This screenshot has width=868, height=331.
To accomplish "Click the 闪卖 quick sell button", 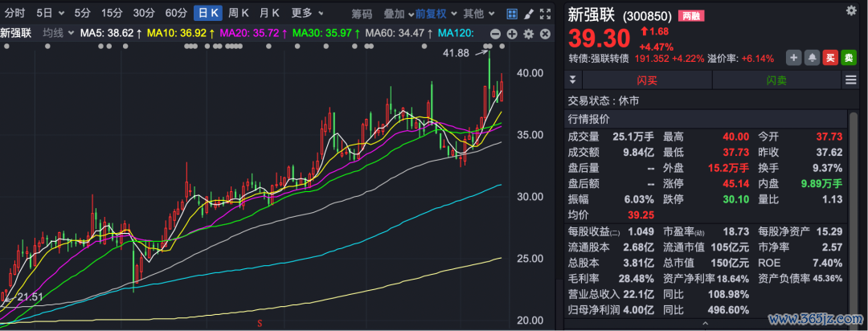I will (x=776, y=80).
